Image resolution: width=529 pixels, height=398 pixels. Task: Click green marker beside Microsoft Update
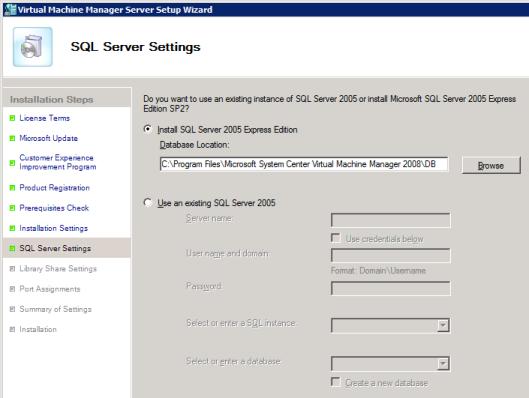12,138
